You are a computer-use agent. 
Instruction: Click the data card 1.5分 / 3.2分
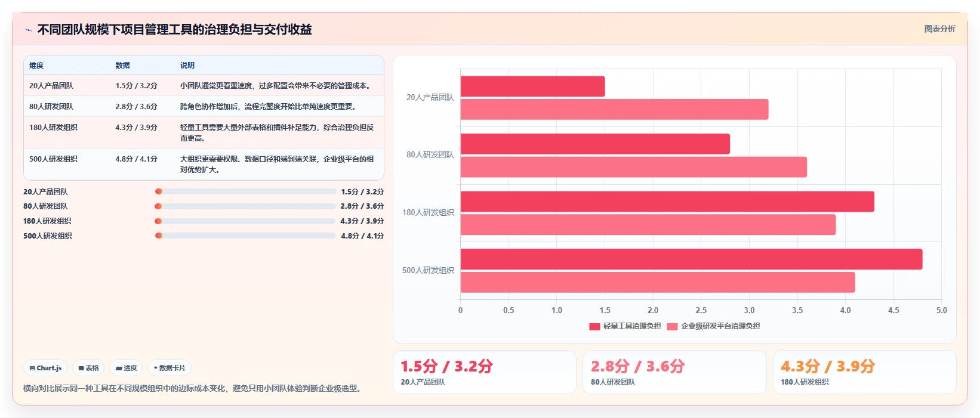point(484,372)
